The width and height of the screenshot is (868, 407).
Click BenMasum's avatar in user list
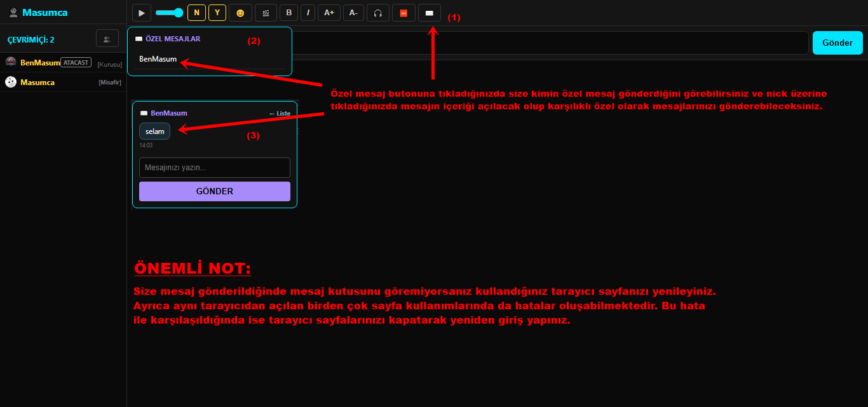point(11,62)
